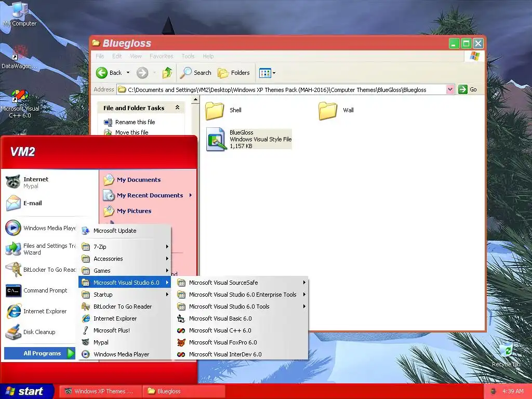This screenshot has width=532, height=399.
Task: Click task pane scrollbar up arrow
Action: click(195, 100)
